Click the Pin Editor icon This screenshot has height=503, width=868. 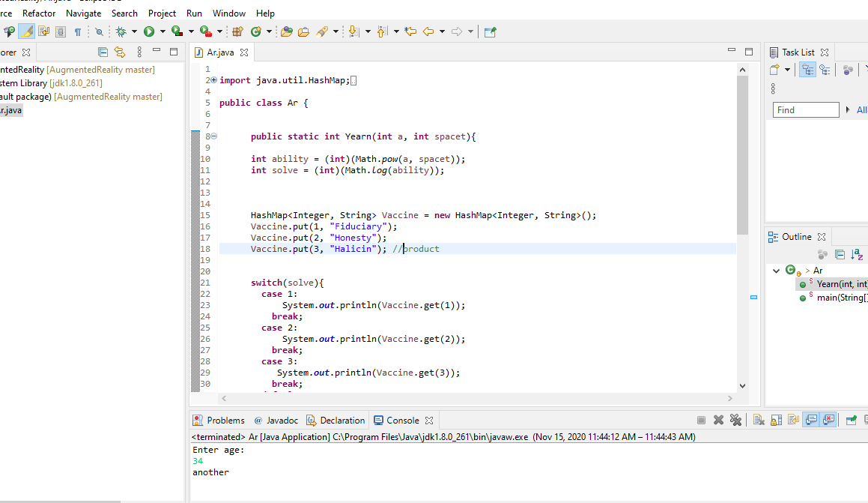(x=490, y=32)
